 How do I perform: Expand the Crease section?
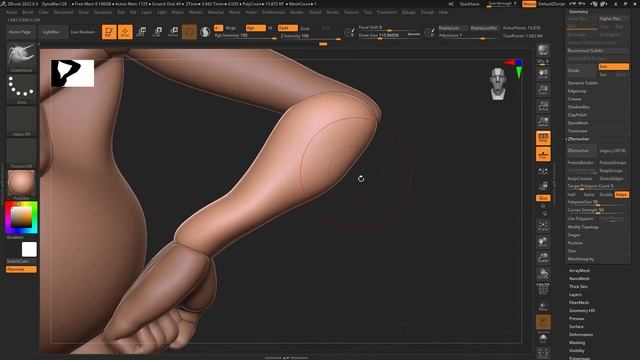click(574, 99)
